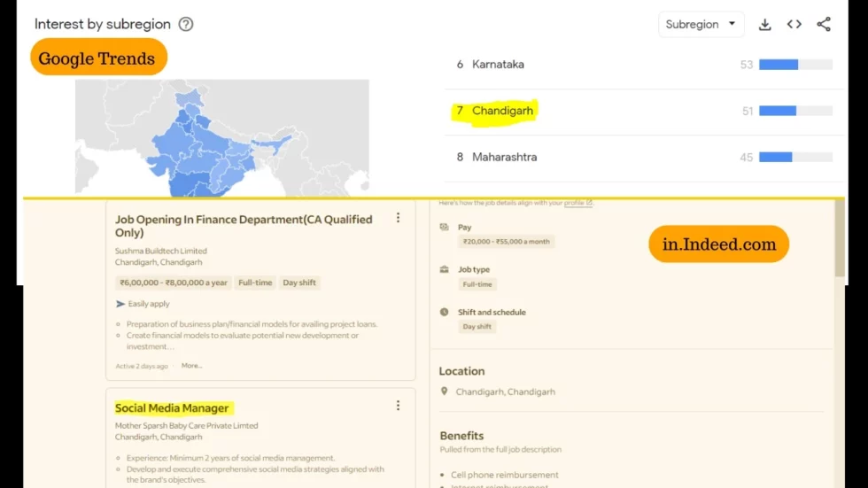This screenshot has height=488, width=868.
Task: Open the Subregion dropdown
Action: tap(701, 24)
